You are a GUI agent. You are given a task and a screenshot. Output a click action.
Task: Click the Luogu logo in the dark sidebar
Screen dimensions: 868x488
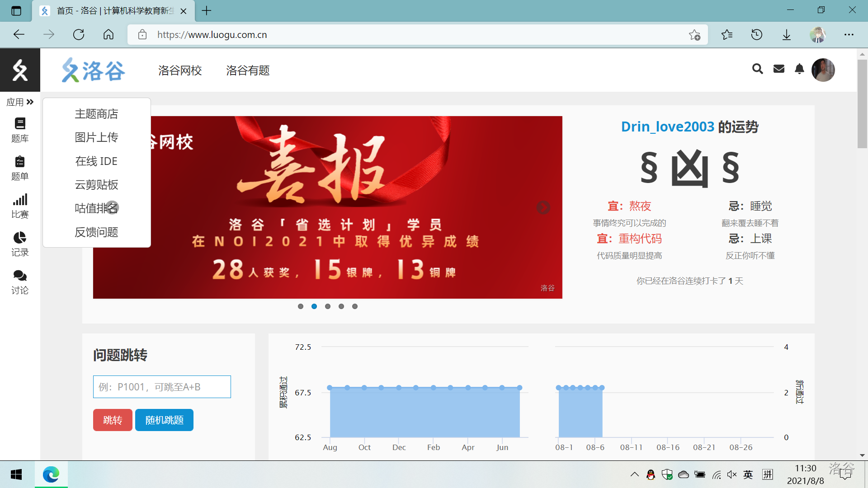pyautogui.click(x=20, y=70)
